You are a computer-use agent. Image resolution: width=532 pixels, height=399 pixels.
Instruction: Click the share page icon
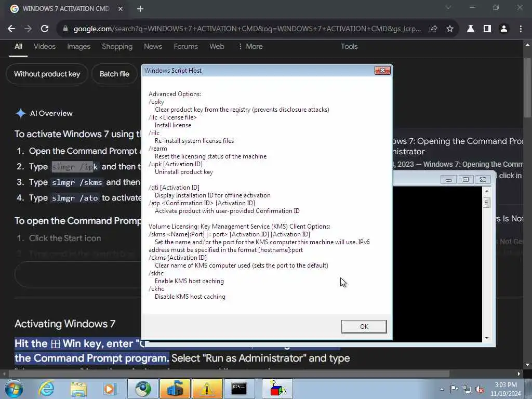point(433,29)
